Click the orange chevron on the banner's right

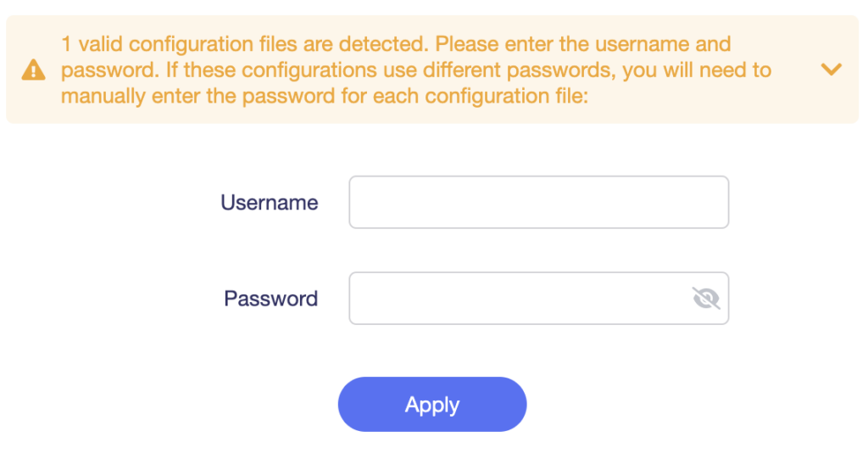[x=832, y=70]
